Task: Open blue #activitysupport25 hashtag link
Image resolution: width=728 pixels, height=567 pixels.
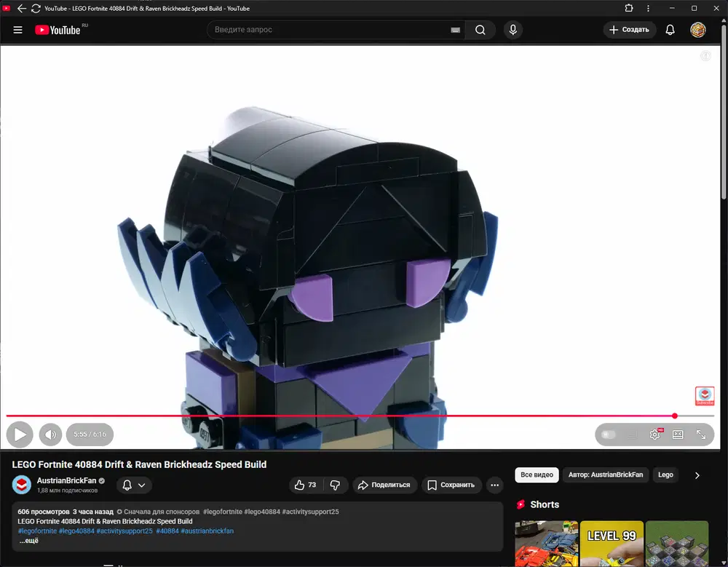Action: tap(124, 531)
